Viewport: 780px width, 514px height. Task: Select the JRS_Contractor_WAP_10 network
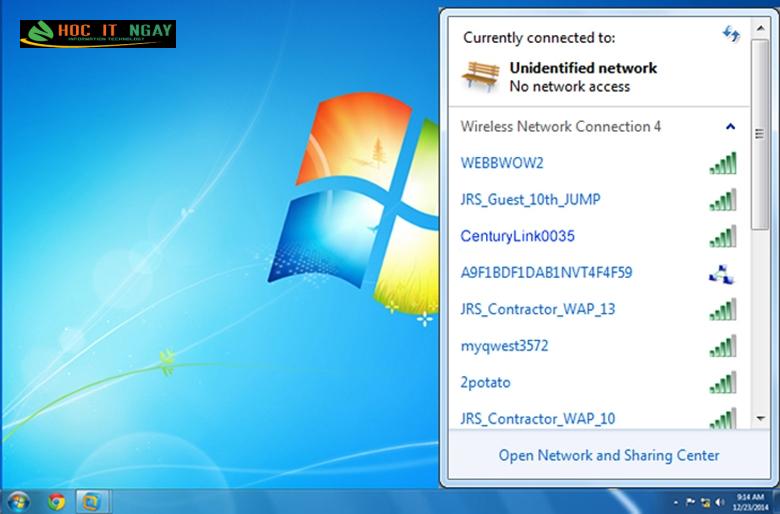click(x=599, y=416)
